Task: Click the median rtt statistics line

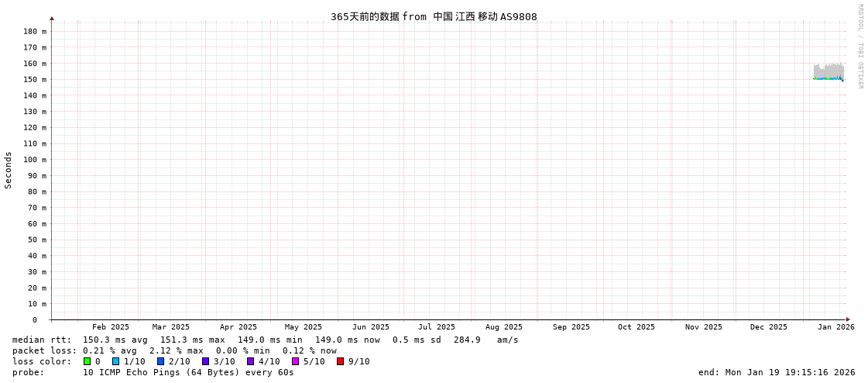Action: [265, 340]
